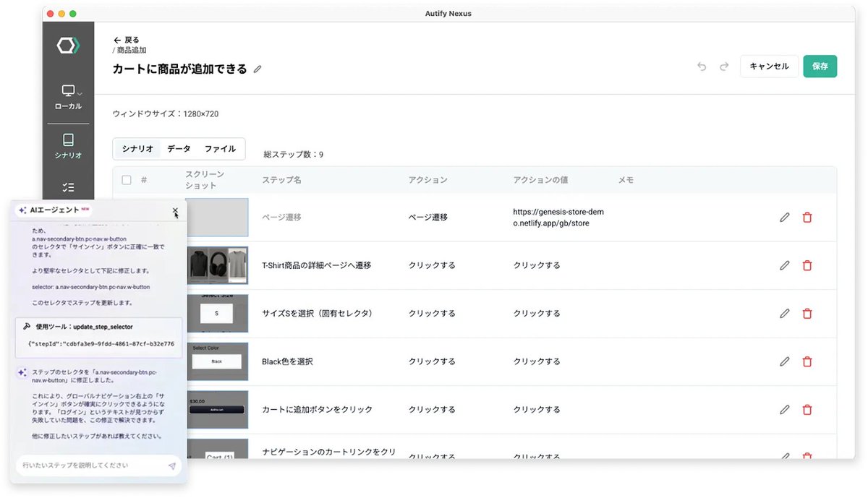Close the AIエージェント panel
Screen dimensions: 868x498
(x=175, y=212)
